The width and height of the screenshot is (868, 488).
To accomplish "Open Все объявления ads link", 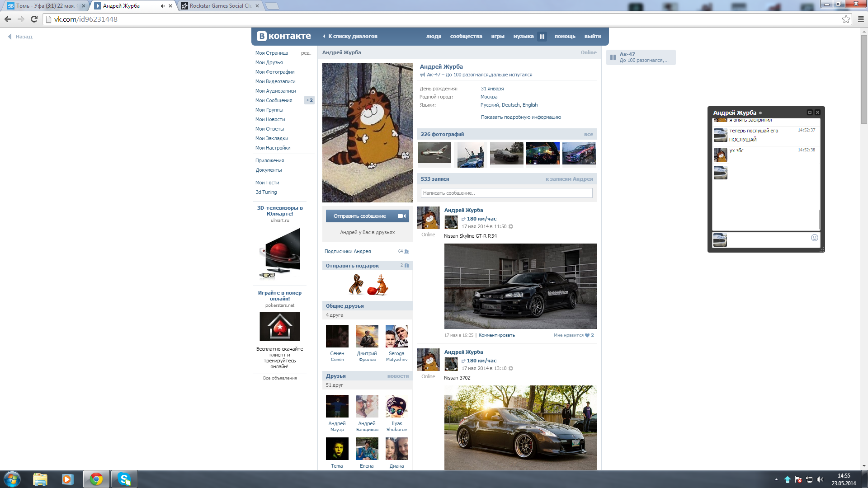I will (280, 378).
